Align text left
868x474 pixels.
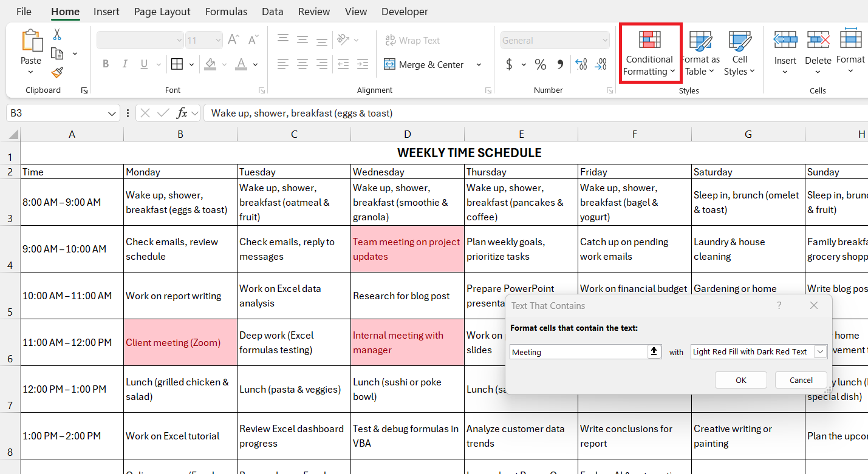coord(282,64)
